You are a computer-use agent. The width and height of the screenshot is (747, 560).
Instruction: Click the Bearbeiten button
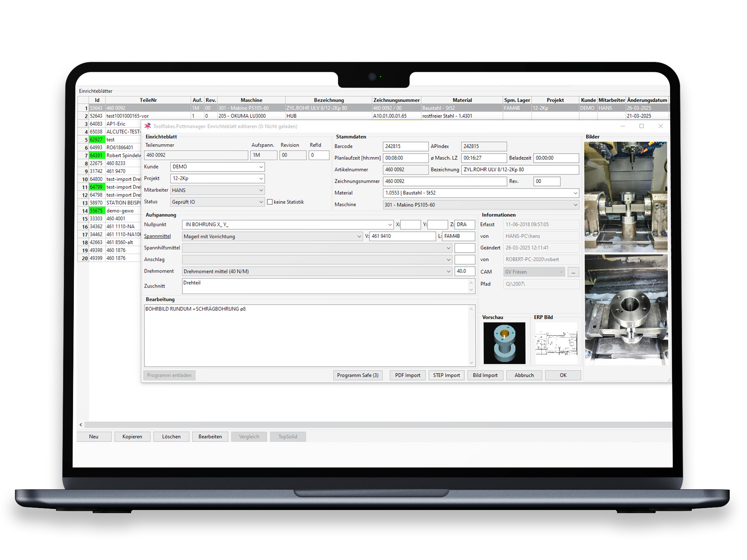click(x=210, y=437)
